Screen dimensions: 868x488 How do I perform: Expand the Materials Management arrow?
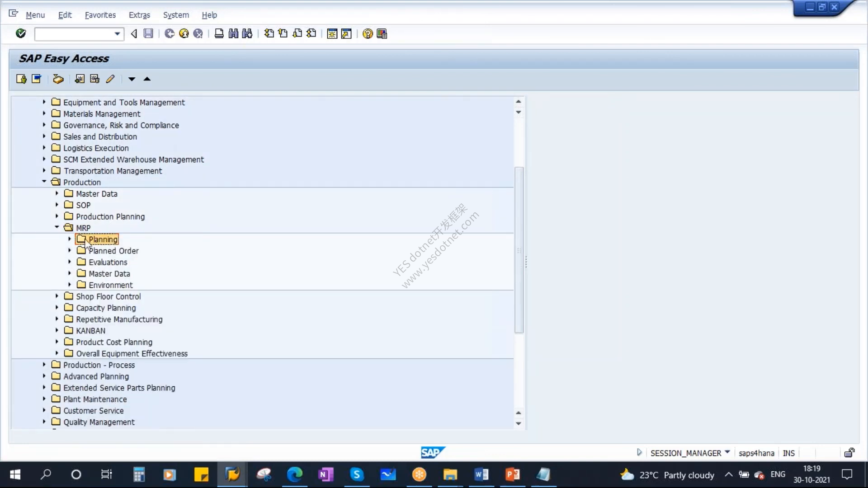point(44,113)
